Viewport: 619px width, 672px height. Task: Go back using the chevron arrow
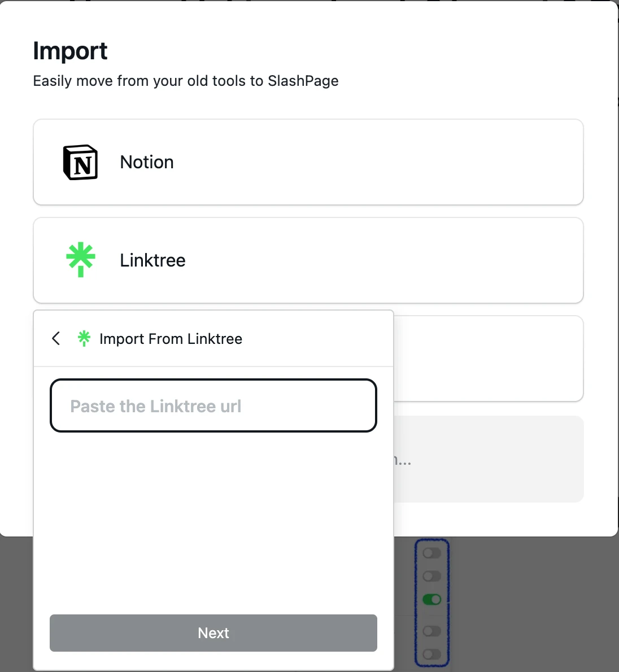56,338
